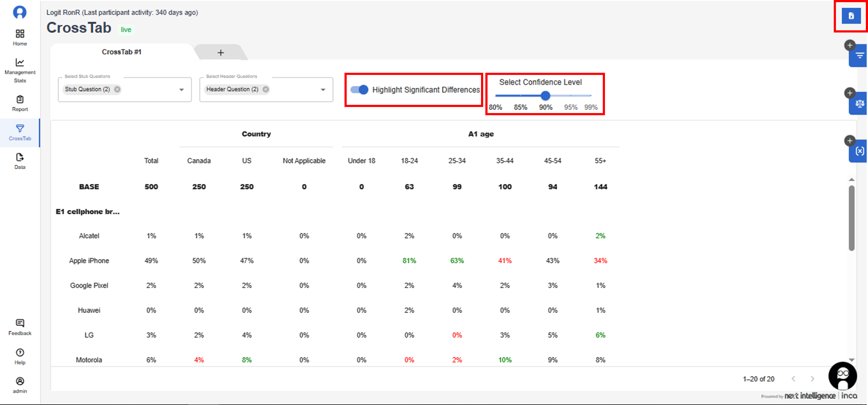
Task: Expand the Select Header Questions dropdown
Action: click(x=323, y=90)
